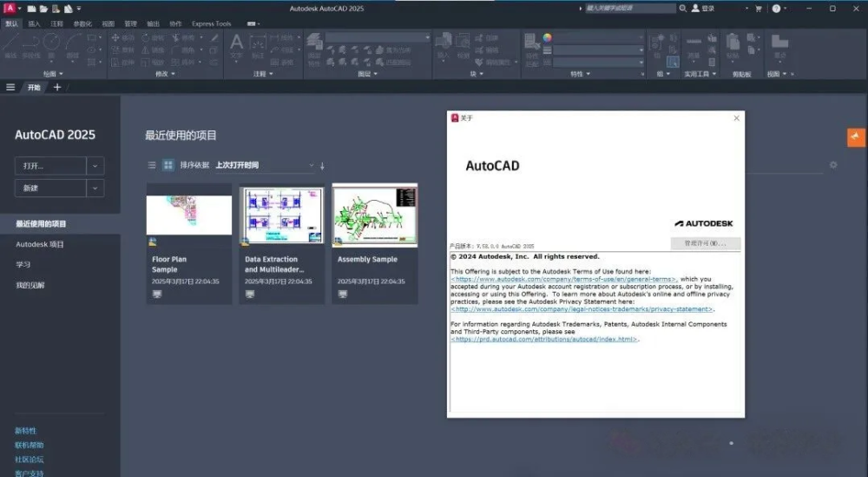Switch to the Insert (插入) ribbon tab
The image size is (868, 477).
tap(35, 23)
